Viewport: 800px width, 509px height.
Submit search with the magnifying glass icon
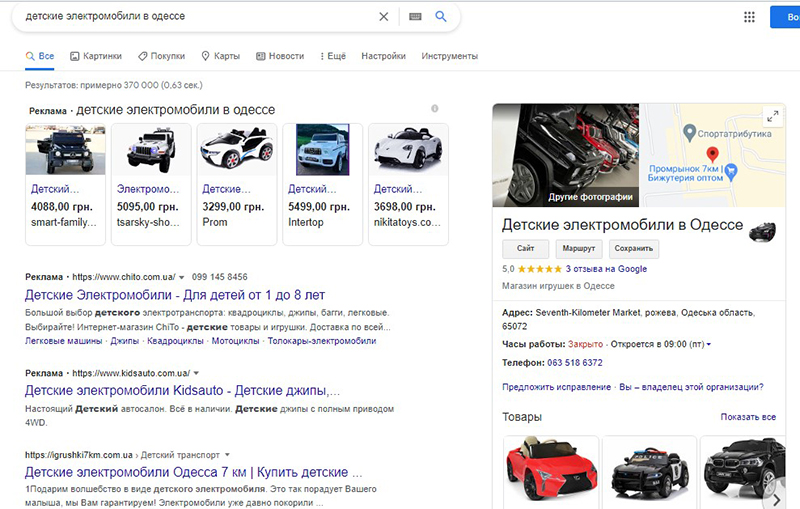[x=441, y=16]
